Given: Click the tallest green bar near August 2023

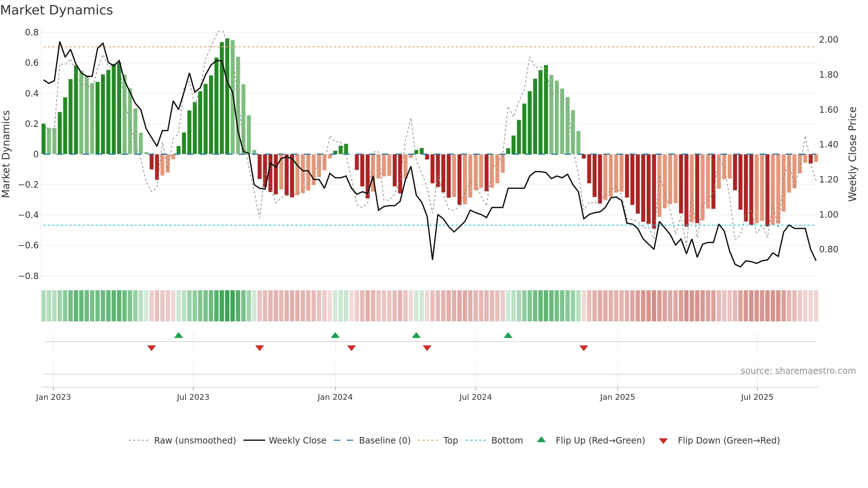Looking at the screenshot, I should (x=227, y=96).
